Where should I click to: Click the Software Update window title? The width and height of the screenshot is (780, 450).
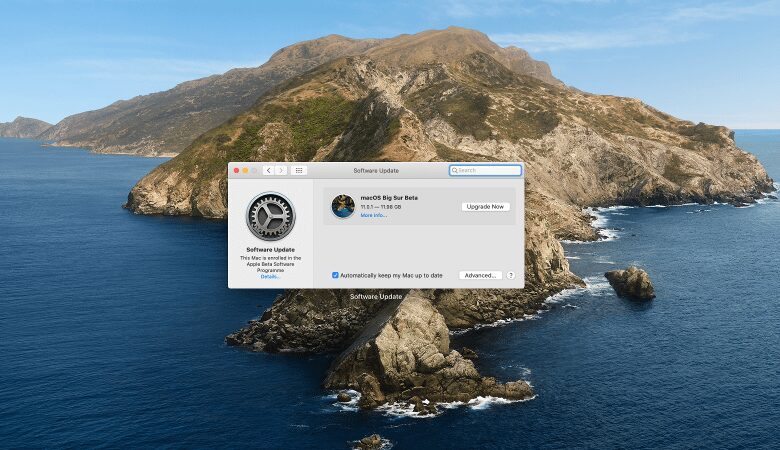coord(377,171)
